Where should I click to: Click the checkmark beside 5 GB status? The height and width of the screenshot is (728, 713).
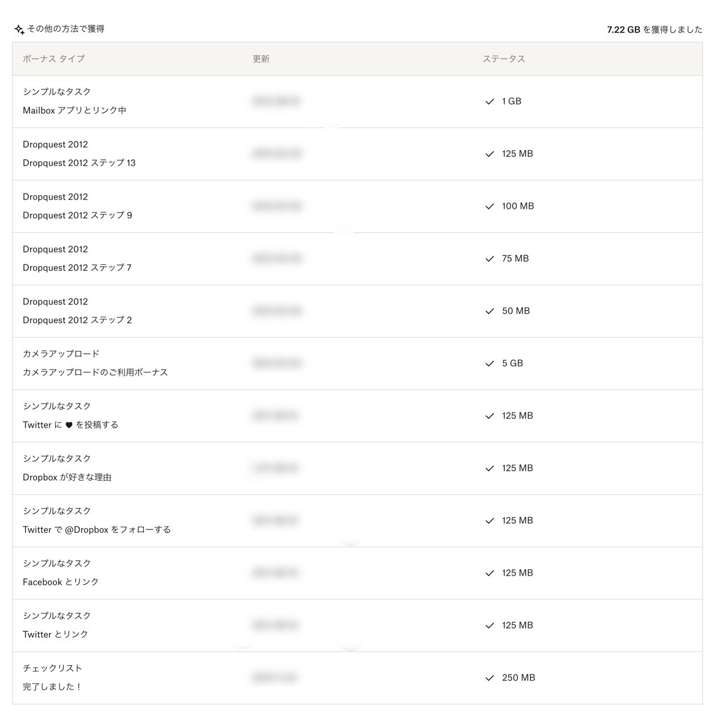(x=489, y=363)
